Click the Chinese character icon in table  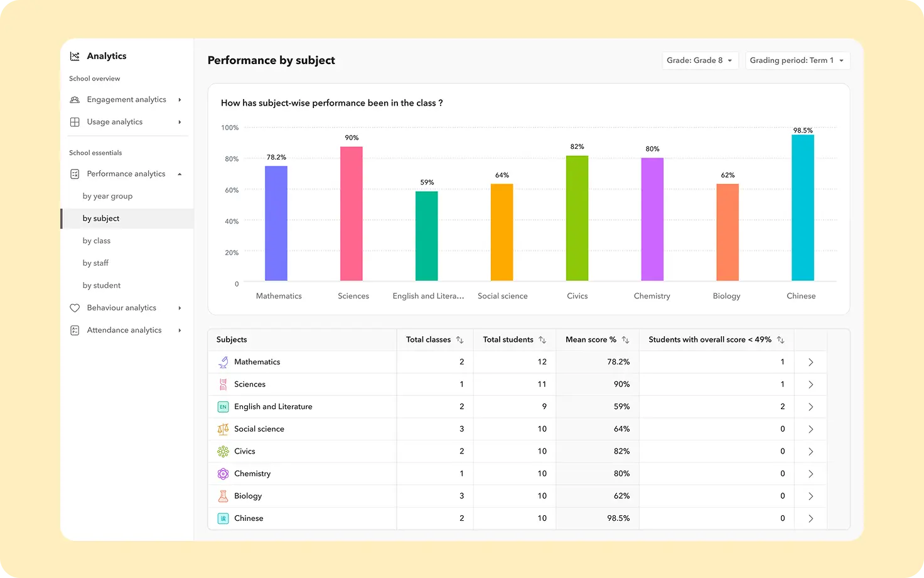point(223,518)
